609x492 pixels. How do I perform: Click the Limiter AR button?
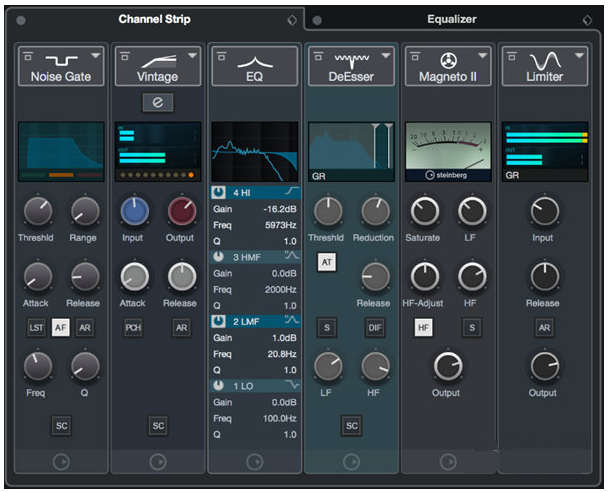544,328
